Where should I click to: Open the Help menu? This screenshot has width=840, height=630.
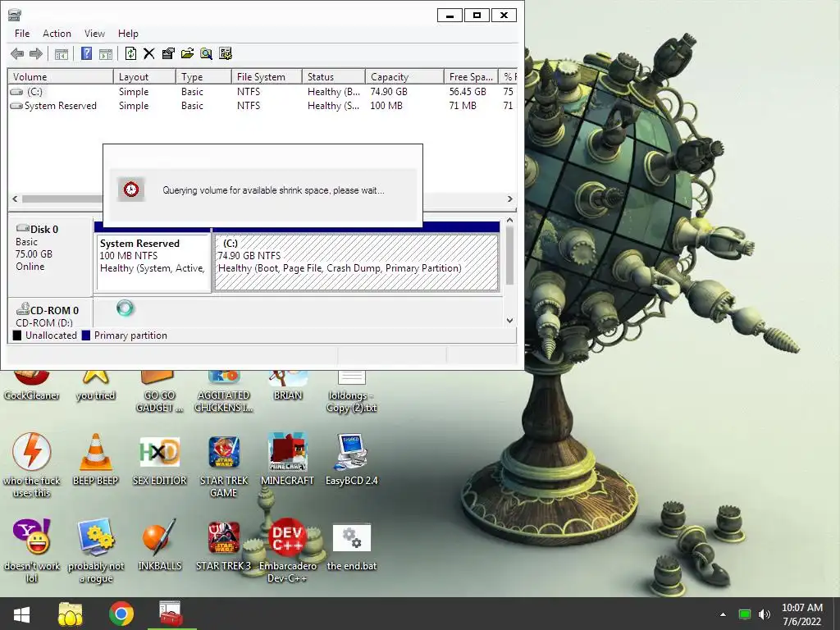(128, 33)
